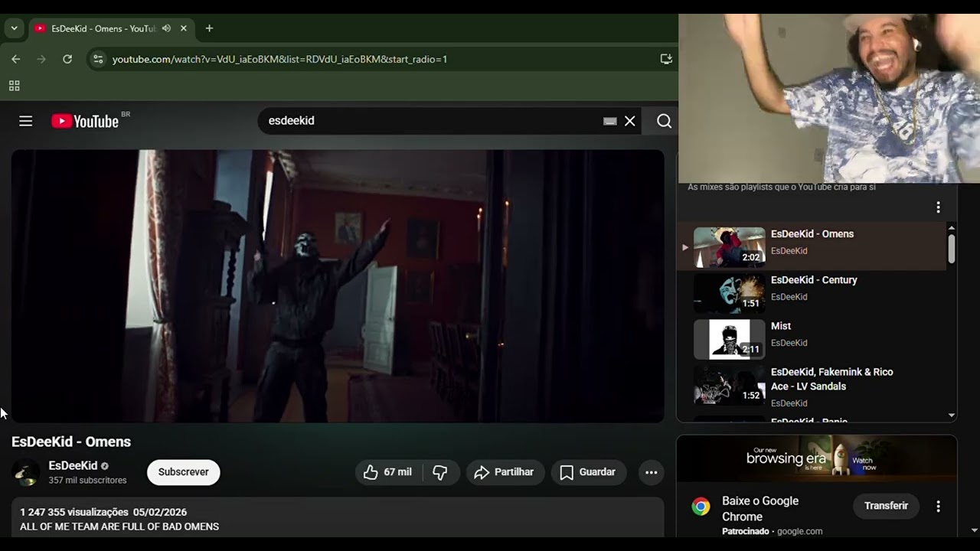Image resolution: width=980 pixels, height=551 pixels.
Task: Play EsDeeKid - Century from the mix
Action: pos(814,280)
